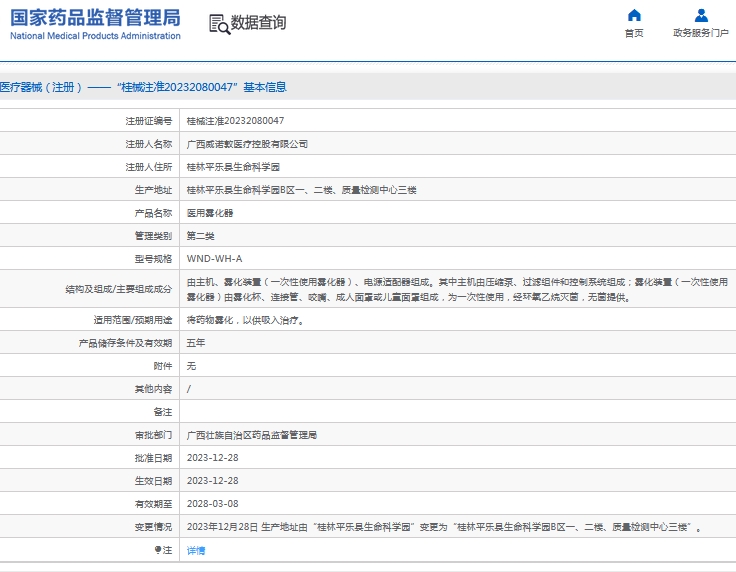Click approval department 广西壮族自治区药品监督管理局

tap(252, 435)
